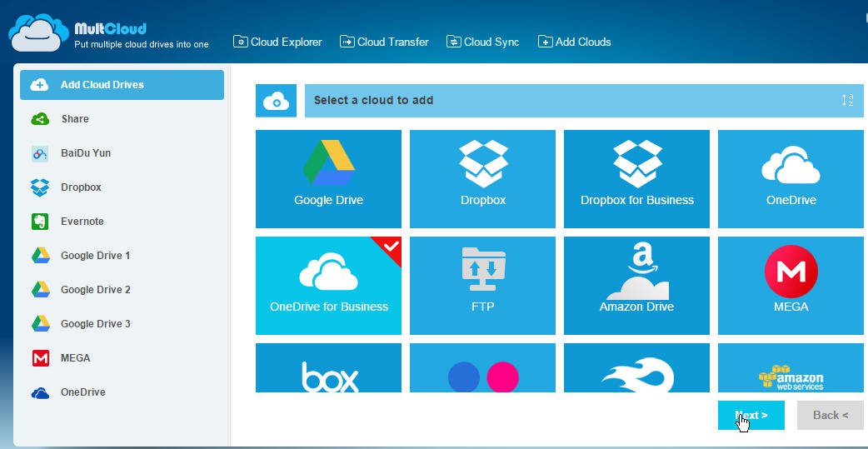
Task: Click the MultCloud cloud logo
Action: click(x=39, y=32)
